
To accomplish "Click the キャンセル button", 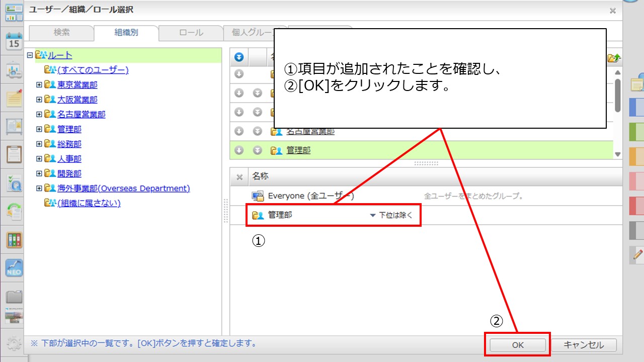I will (584, 345).
